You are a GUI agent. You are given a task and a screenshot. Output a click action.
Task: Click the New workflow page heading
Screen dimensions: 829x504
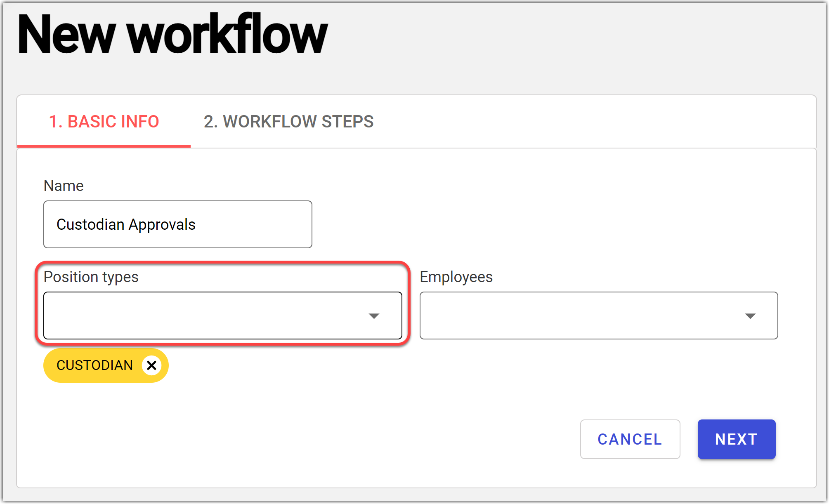click(172, 35)
